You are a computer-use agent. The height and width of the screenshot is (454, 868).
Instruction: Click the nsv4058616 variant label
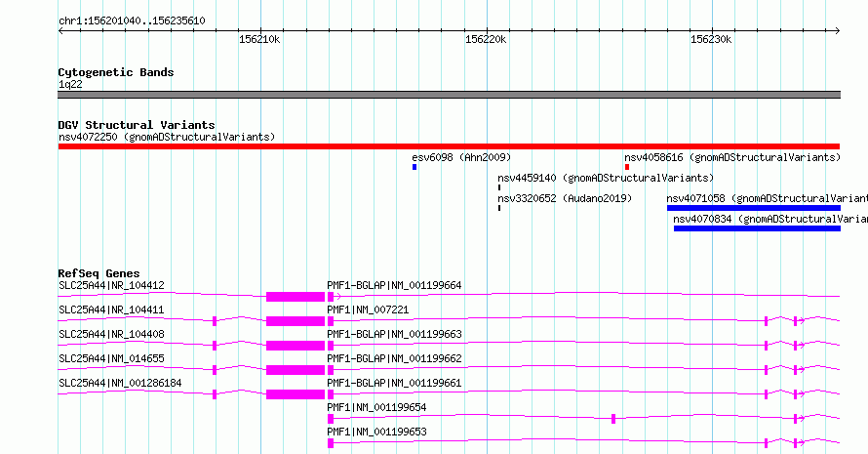click(732, 157)
